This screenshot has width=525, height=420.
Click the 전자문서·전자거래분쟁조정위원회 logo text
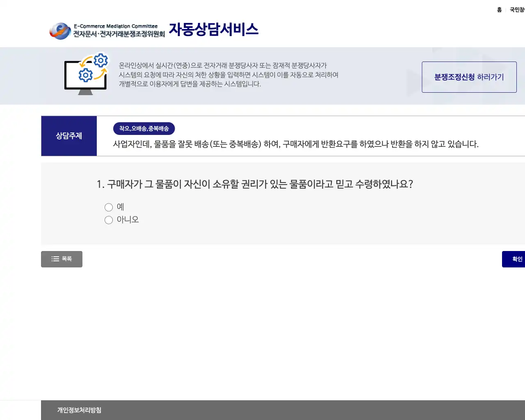pos(119,34)
